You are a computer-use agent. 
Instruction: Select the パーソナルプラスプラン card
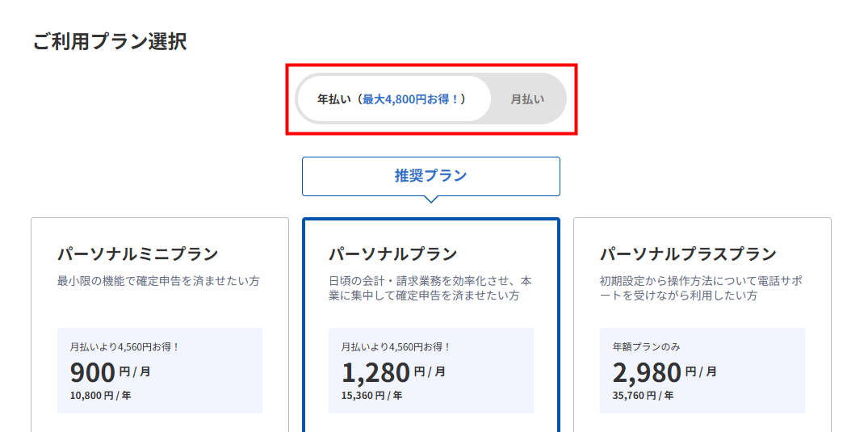tap(702, 325)
